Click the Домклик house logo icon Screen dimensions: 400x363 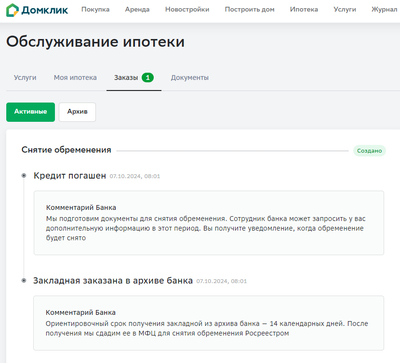pyautogui.click(x=12, y=10)
